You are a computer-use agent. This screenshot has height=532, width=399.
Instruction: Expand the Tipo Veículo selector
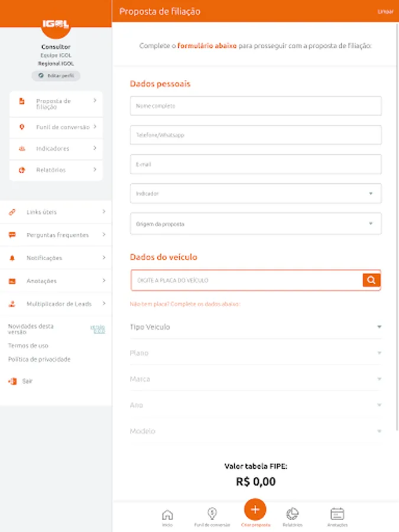coord(255,327)
